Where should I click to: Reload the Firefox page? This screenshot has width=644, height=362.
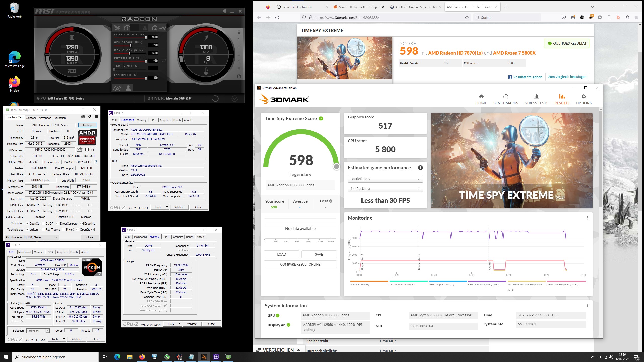coord(277,17)
